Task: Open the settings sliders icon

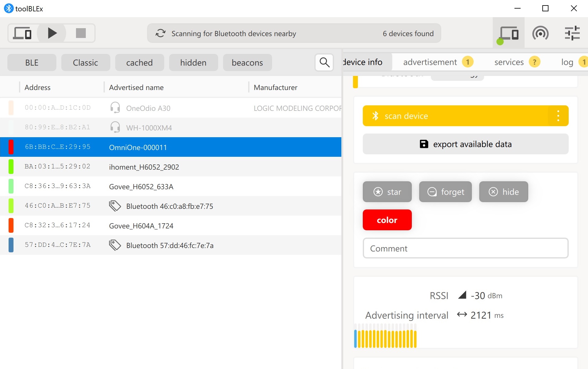Action: pyautogui.click(x=572, y=33)
